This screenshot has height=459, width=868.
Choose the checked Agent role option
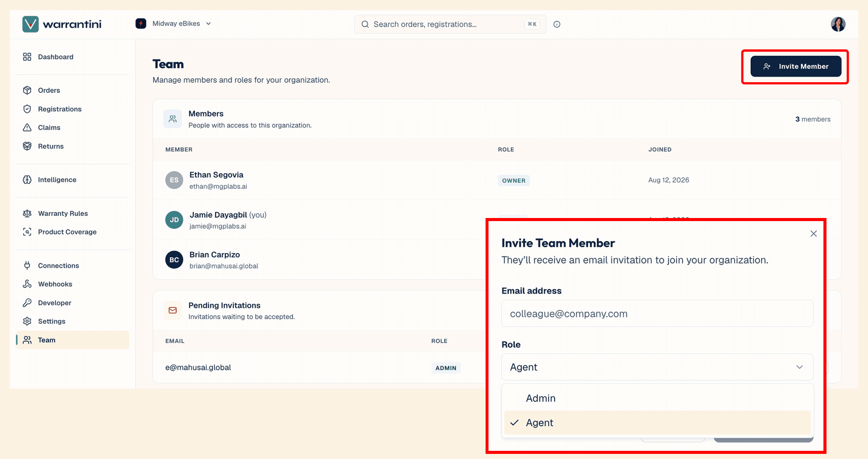coord(657,423)
